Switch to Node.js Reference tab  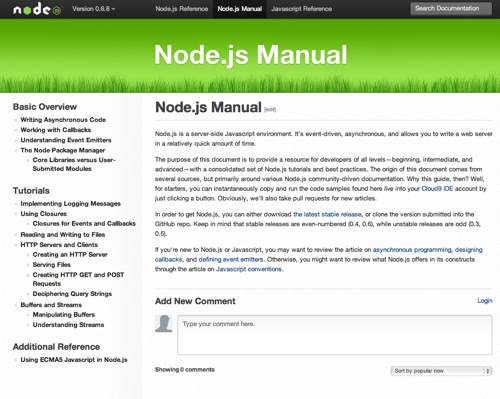coord(182,9)
